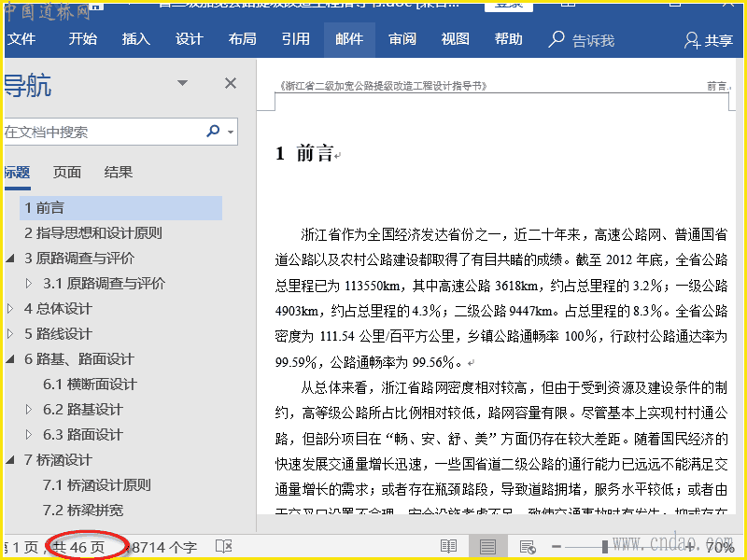Screen dimensions: 747x560
Task: Open the 帮助 ribbon tab
Action: [509, 39]
